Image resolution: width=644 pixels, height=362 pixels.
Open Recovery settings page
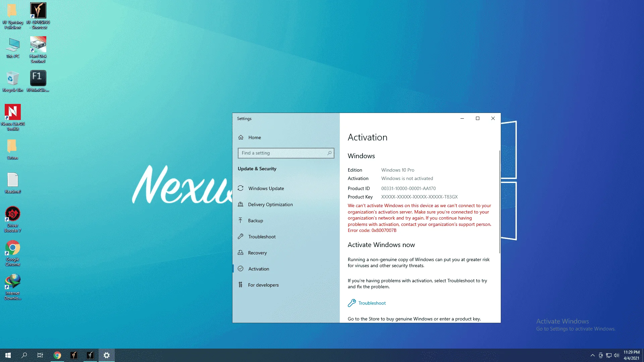[286, 253]
